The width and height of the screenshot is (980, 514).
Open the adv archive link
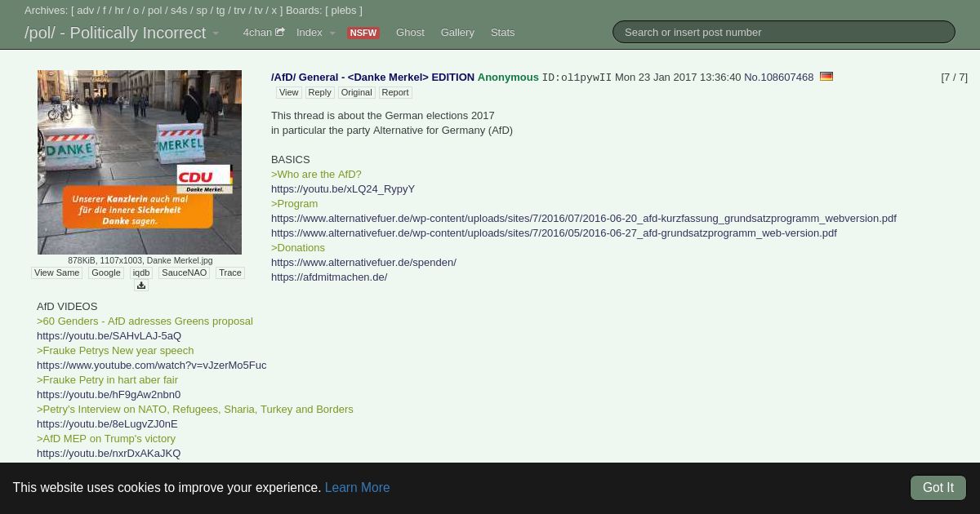coord(86,11)
